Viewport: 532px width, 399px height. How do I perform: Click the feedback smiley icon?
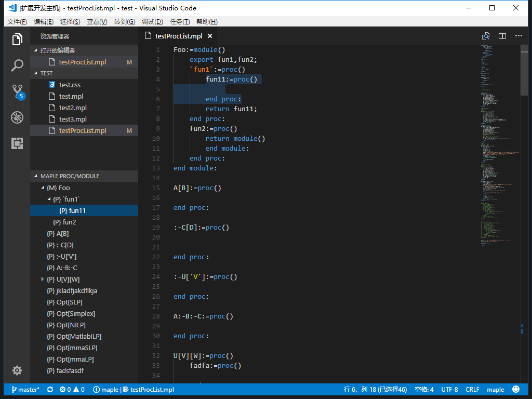516,390
